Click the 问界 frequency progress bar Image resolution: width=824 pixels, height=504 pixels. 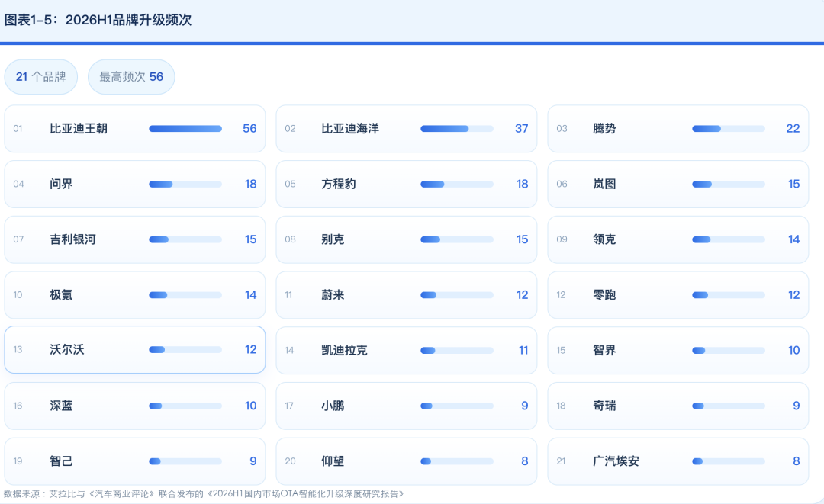tap(185, 185)
